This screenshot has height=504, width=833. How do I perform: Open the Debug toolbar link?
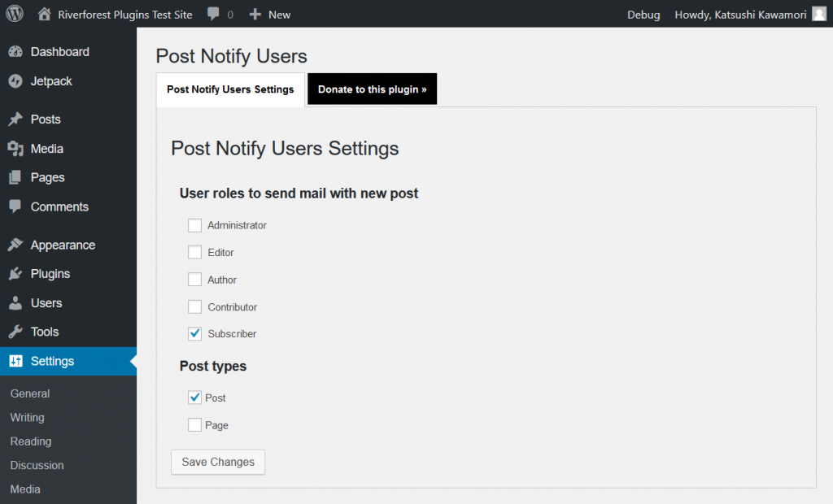pos(643,15)
